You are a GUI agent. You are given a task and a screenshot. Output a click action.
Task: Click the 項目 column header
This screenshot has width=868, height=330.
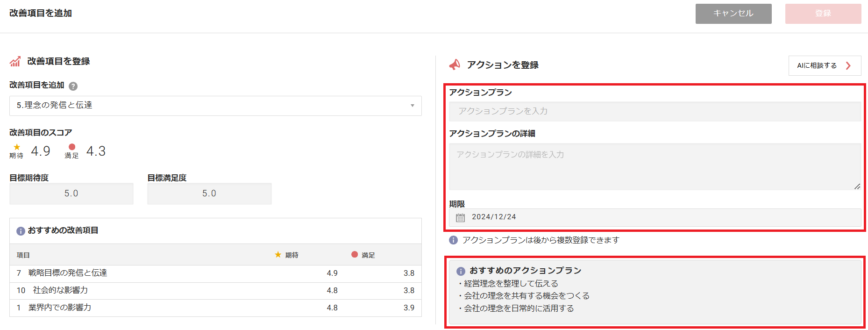23,255
